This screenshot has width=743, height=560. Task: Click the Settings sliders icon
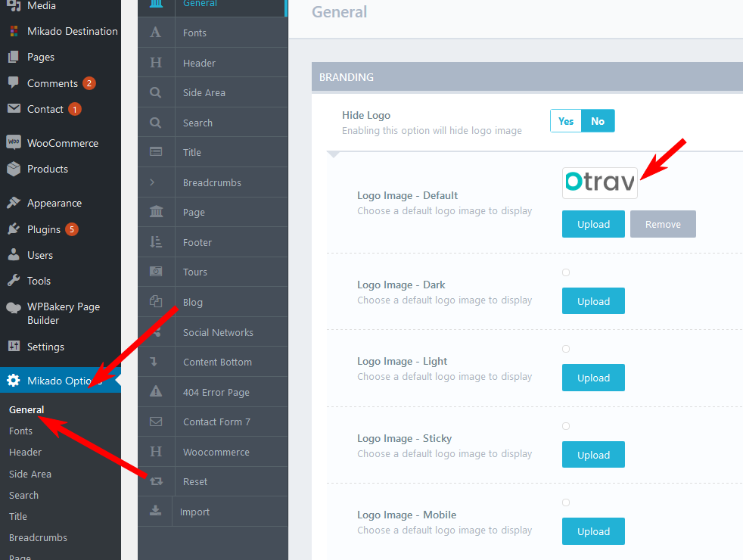(14, 346)
